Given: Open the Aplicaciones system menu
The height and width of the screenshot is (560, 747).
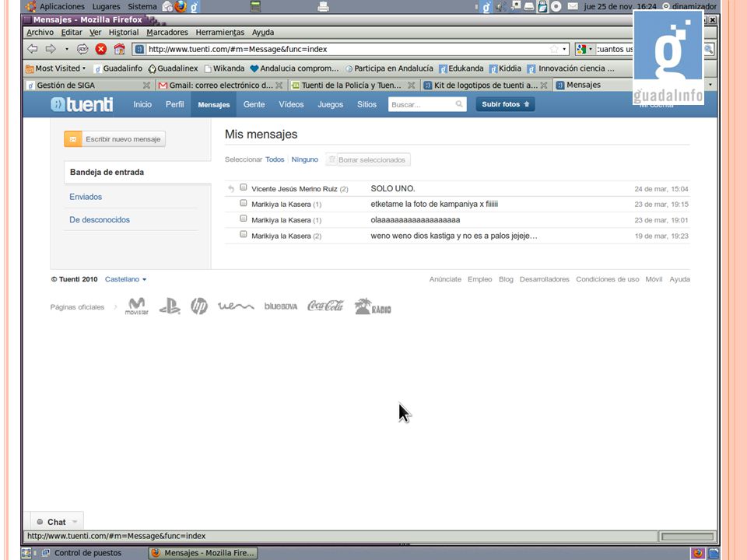Looking at the screenshot, I should point(55,7).
